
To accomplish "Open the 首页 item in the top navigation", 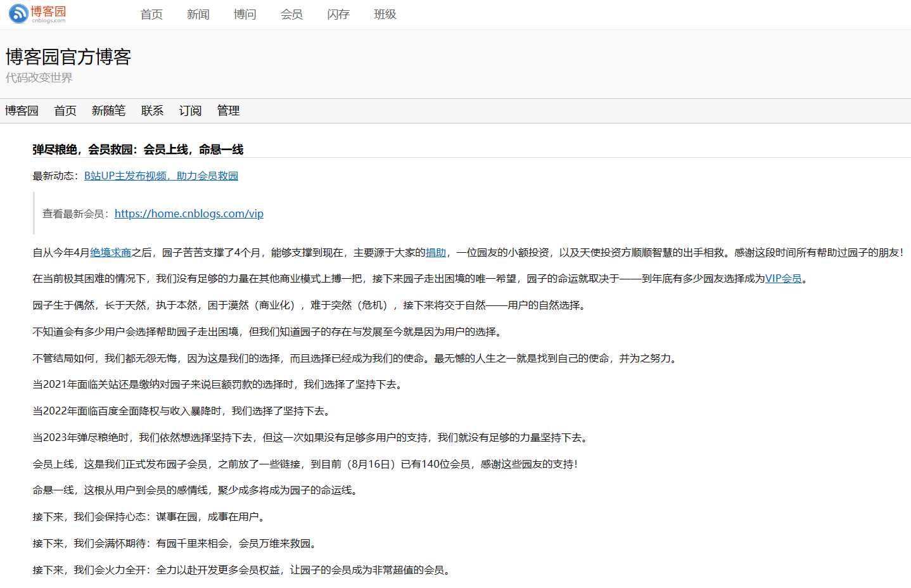I will coord(151,14).
